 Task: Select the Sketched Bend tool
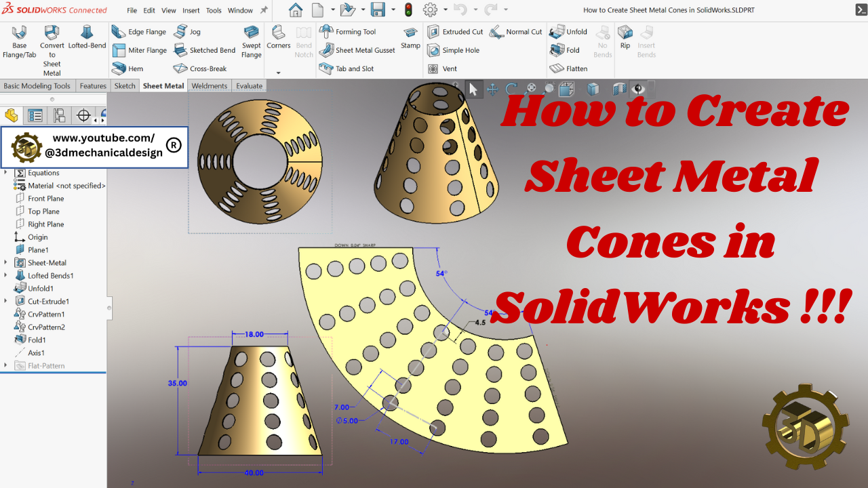(204, 50)
